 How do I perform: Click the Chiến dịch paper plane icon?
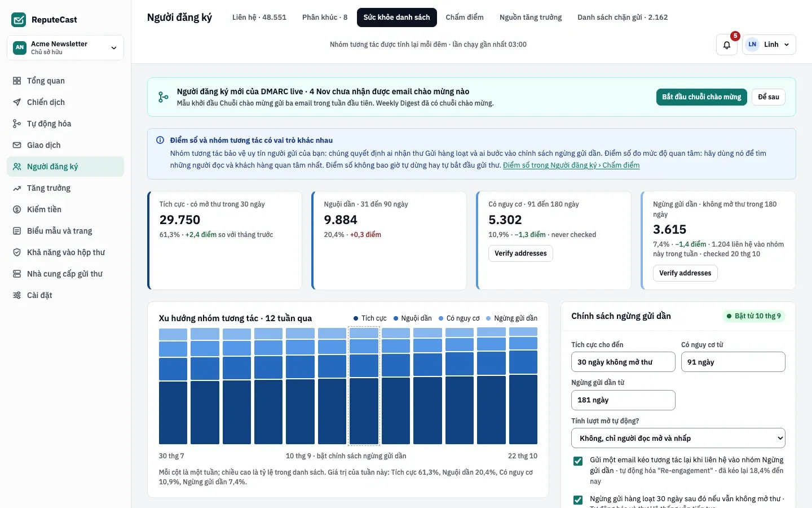(17, 102)
